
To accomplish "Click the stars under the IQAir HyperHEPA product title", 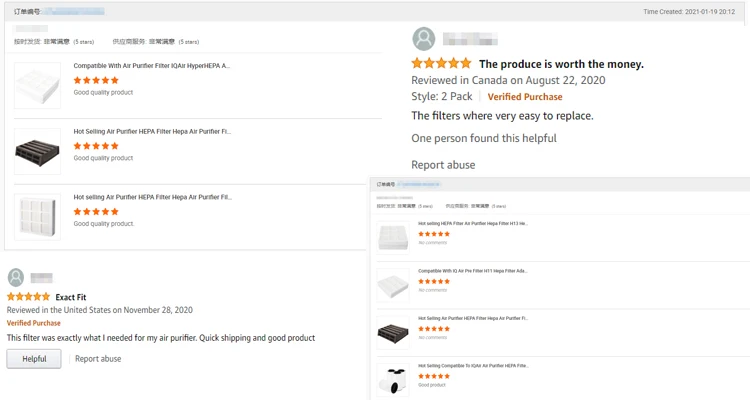I will pyautogui.click(x=96, y=80).
